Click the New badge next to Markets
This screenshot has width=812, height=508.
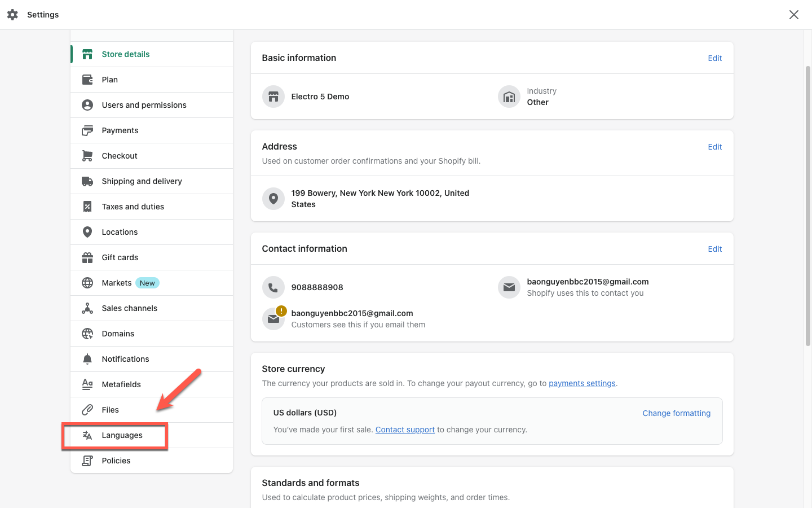click(x=147, y=283)
